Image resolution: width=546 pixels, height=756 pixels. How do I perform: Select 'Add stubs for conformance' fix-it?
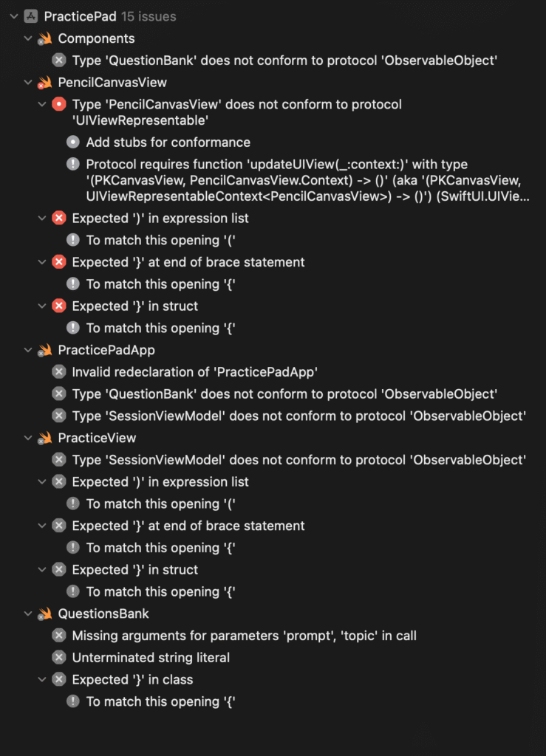click(x=168, y=142)
